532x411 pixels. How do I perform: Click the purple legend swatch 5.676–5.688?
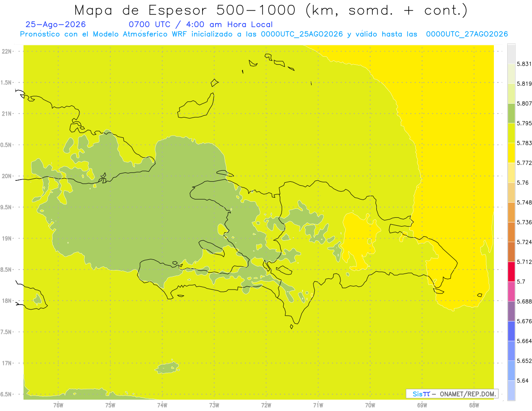click(511, 311)
